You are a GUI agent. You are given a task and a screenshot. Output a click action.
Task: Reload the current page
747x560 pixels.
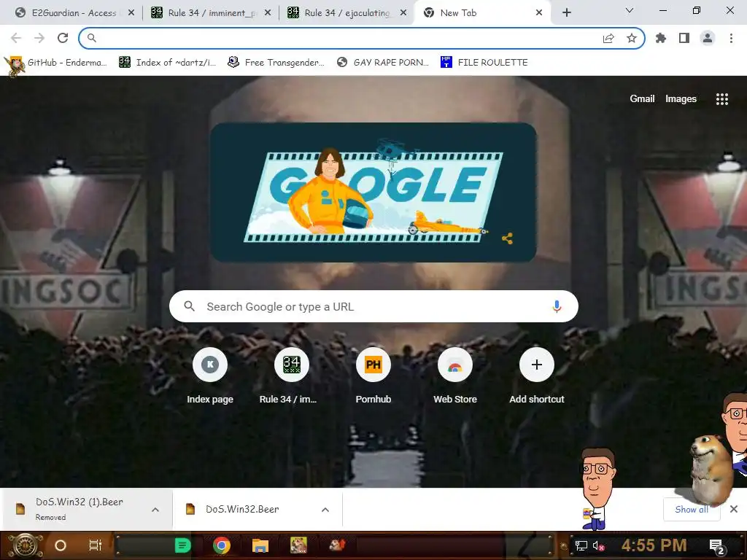coord(63,38)
